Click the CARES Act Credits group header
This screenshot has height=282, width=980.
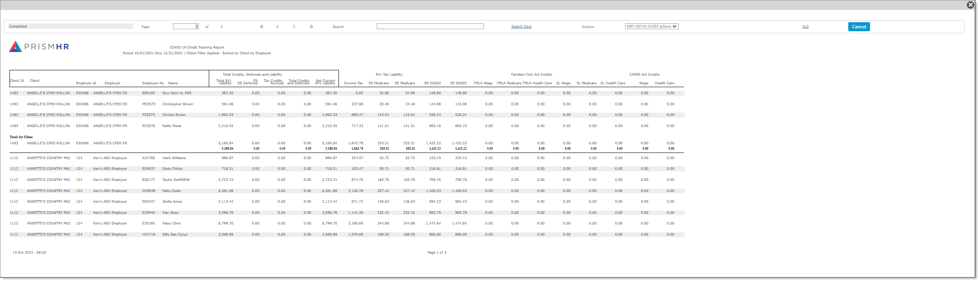tap(644, 74)
